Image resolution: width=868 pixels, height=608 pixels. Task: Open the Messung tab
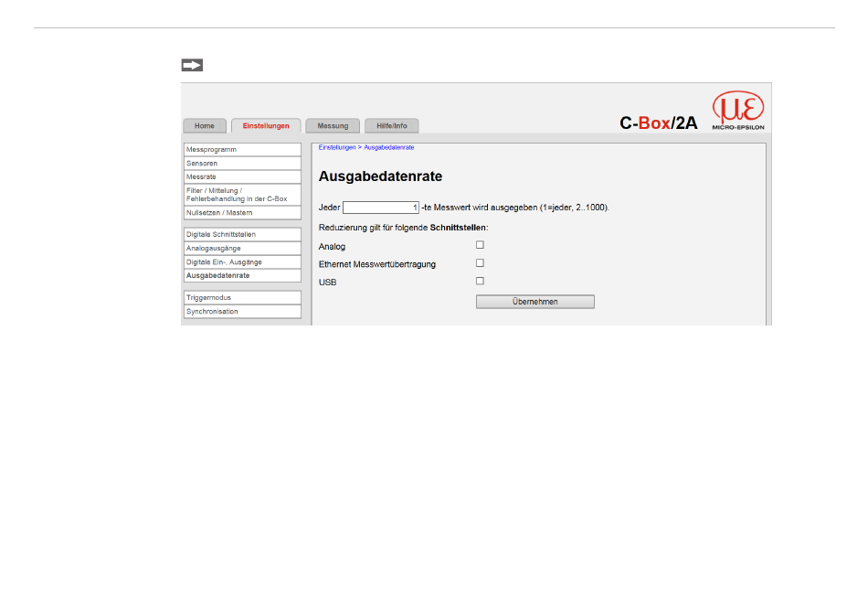click(x=333, y=125)
